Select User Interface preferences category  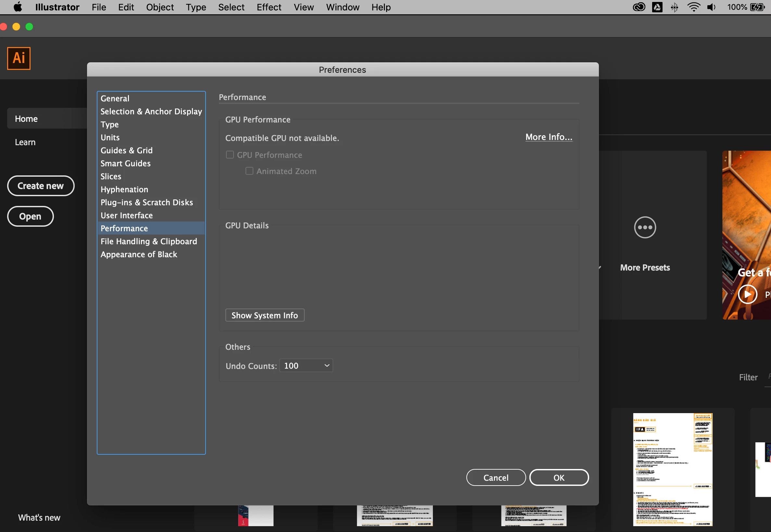click(x=127, y=215)
